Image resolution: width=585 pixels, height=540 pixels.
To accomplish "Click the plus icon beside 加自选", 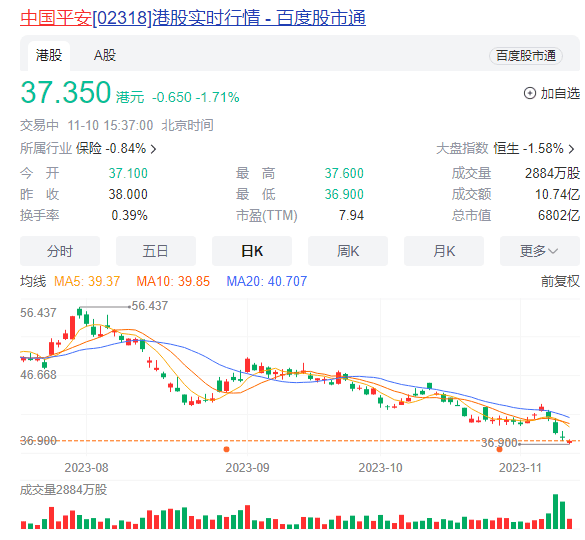I will pos(530,93).
